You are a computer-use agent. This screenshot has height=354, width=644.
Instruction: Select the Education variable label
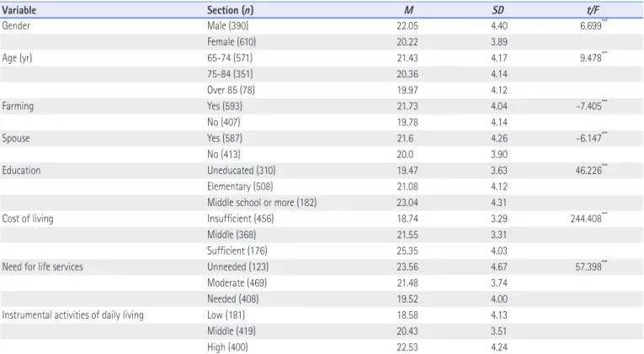pyautogui.click(x=21, y=170)
